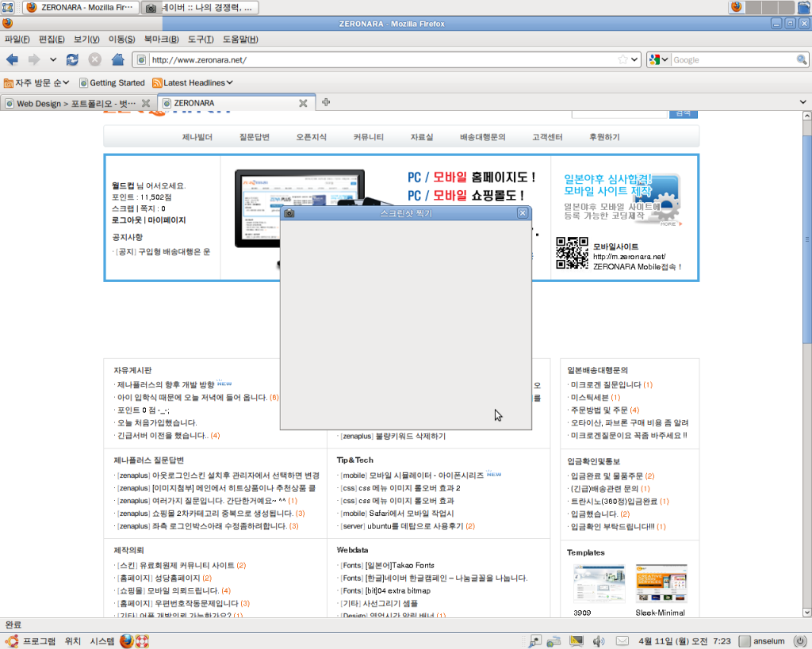Screen dimensions: 812x649
Task: Reload the current page
Action: click(72, 59)
